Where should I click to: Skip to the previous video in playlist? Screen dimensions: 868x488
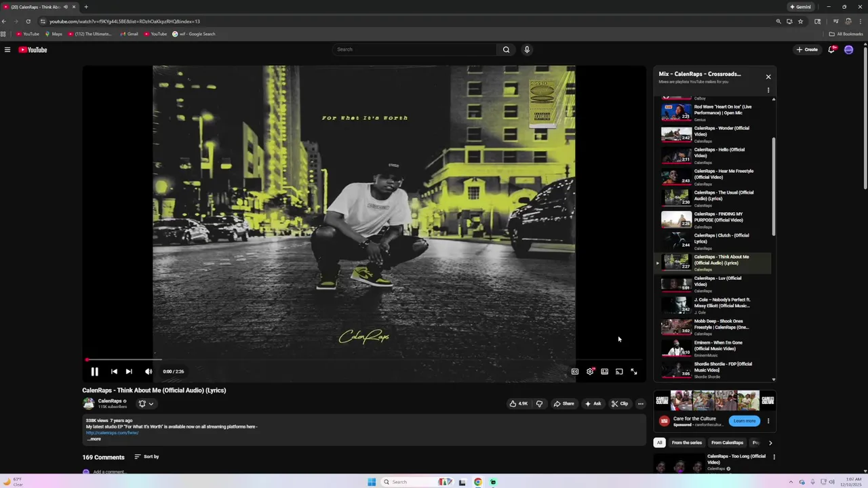coord(114,371)
